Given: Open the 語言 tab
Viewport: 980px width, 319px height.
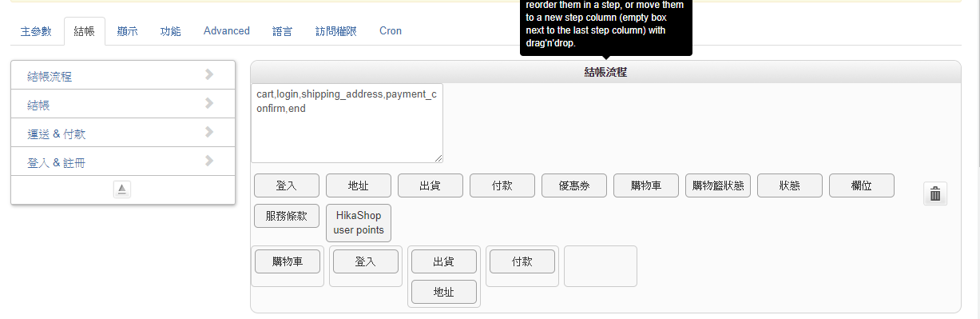Looking at the screenshot, I should [282, 31].
